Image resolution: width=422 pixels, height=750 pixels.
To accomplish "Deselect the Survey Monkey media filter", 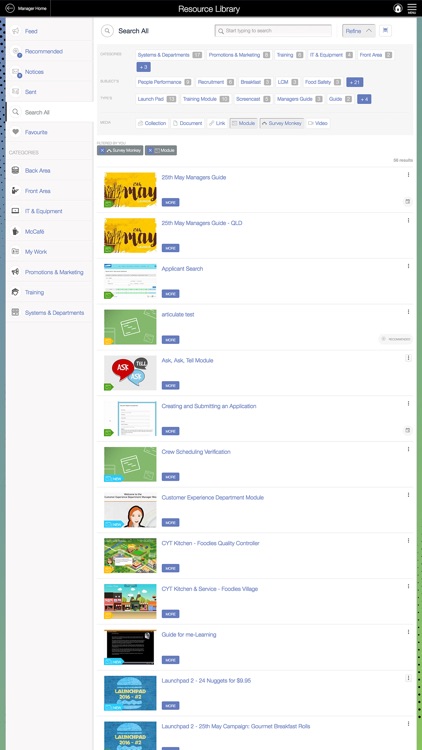I will (x=282, y=123).
